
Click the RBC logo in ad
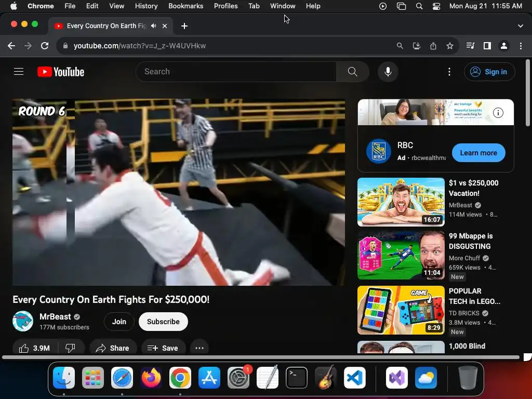click(x=379, y=152)
